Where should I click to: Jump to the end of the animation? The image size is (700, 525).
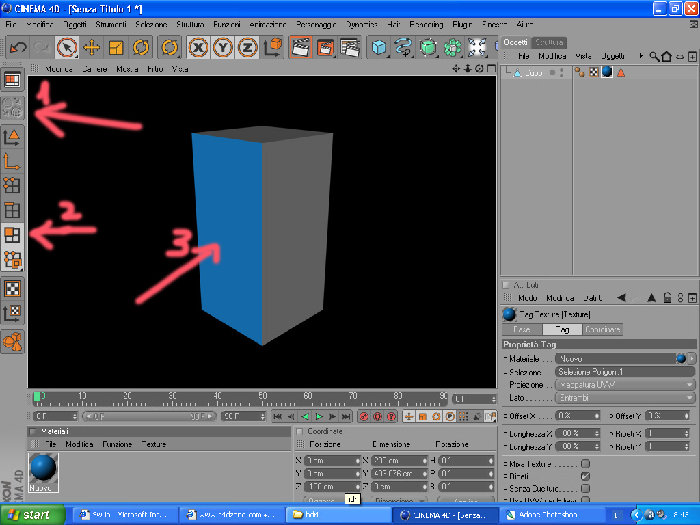(346, 417)
